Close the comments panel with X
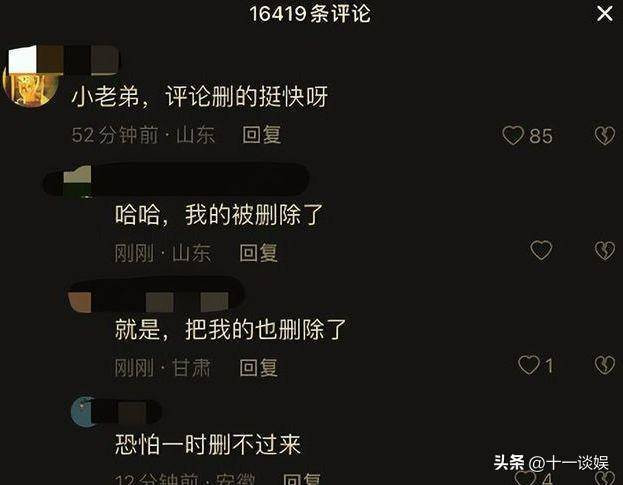This screenshot has height=485, width=623. tap(605, 14)
